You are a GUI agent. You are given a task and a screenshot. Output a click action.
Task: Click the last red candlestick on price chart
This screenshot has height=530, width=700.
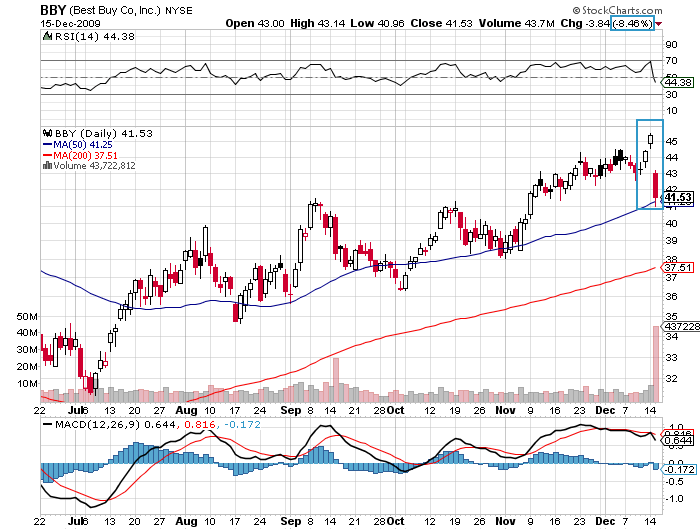pos(656,187)
